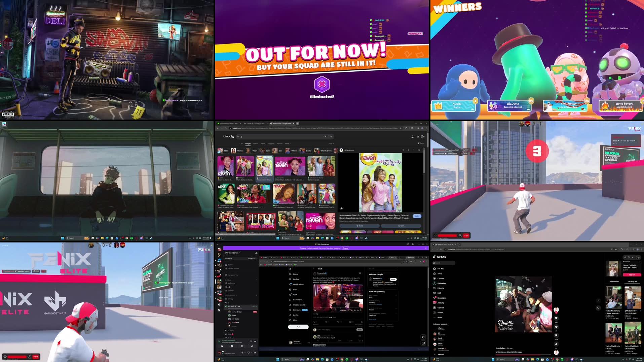Expand More in the TikTok sidebar
Viewport: 644px width, 362px height.
click(x=441, y=317)
